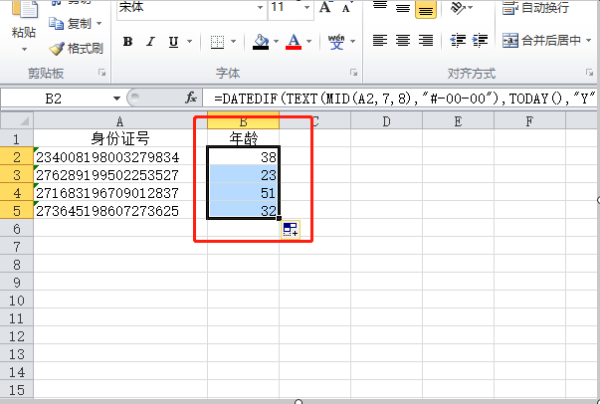Click age cell showing 51
The image size is (600, 404).
243,192
